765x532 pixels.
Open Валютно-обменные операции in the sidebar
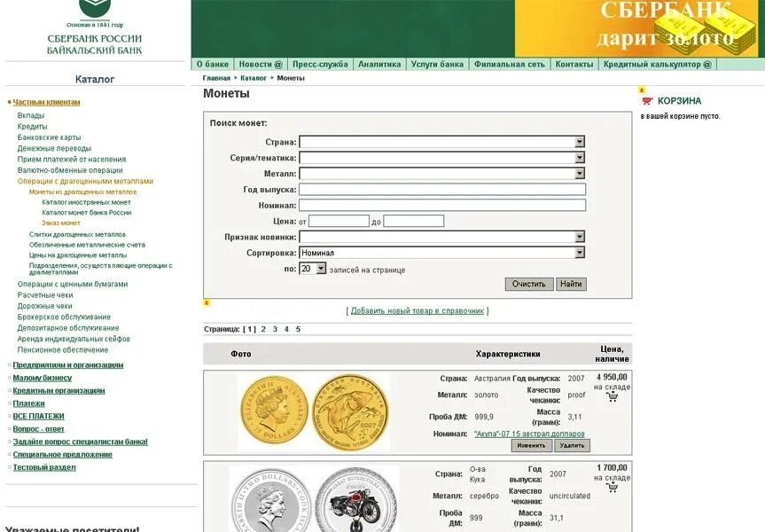[70, 170]
